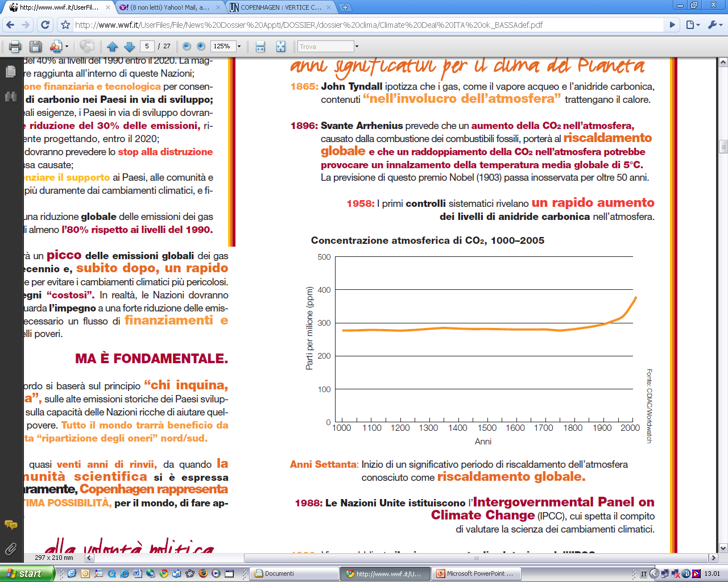
Task: Open Comments panel in PDF sidebar
Action: tap(11, 525)
